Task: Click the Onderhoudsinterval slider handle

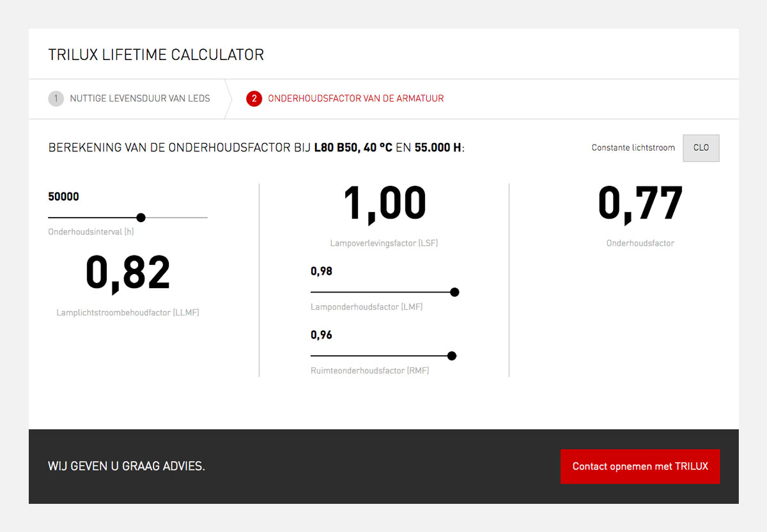Action: pos(141,218)
